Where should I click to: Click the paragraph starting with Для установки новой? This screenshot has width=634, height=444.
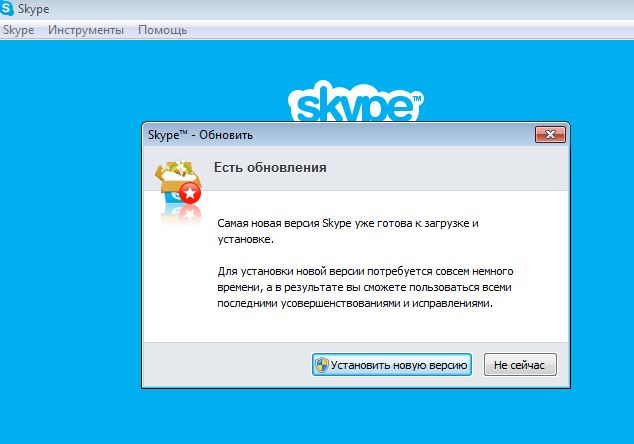click(365, 287)
